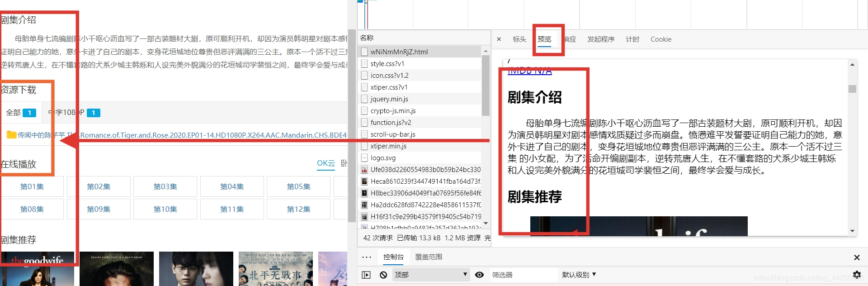Open the Headers (标头) tab
Viewport: 868px width, 286px height.
pos(519,39)
